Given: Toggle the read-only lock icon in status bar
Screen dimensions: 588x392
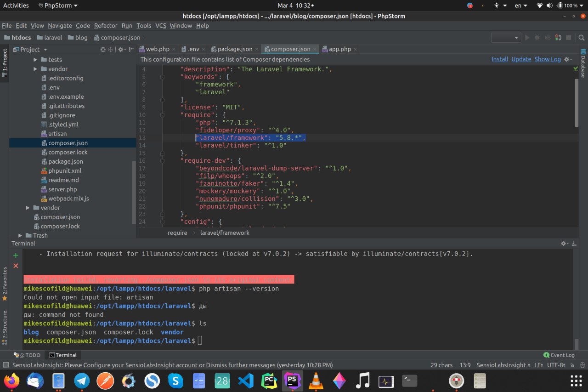Looking at the screenshot, I should 572,365.
